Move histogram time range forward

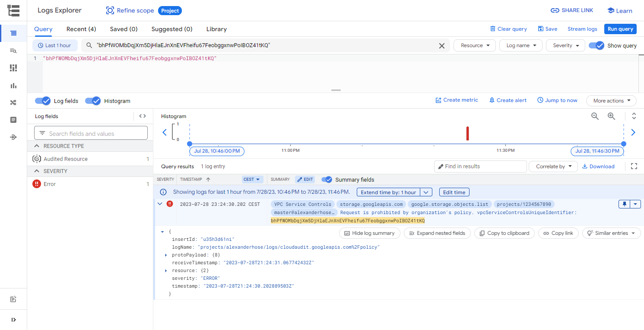point(633,132)
